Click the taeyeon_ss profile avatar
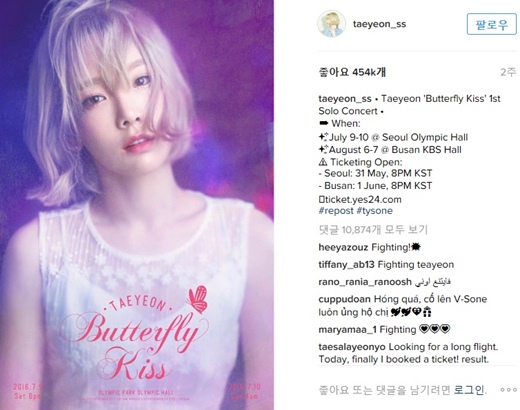520x410 pixels. click(x=331, y=24)
